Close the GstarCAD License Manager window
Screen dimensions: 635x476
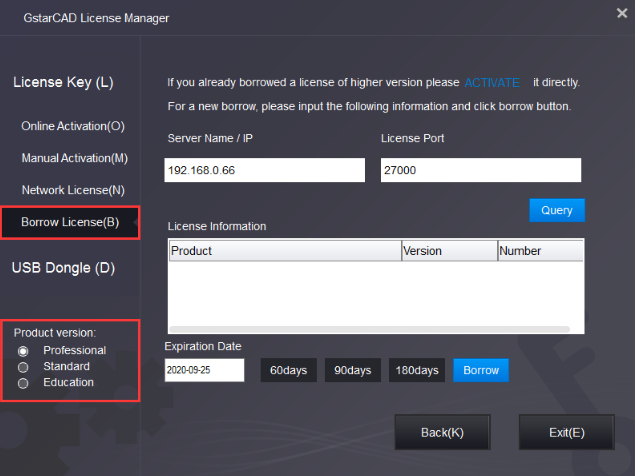click(622, 13)
